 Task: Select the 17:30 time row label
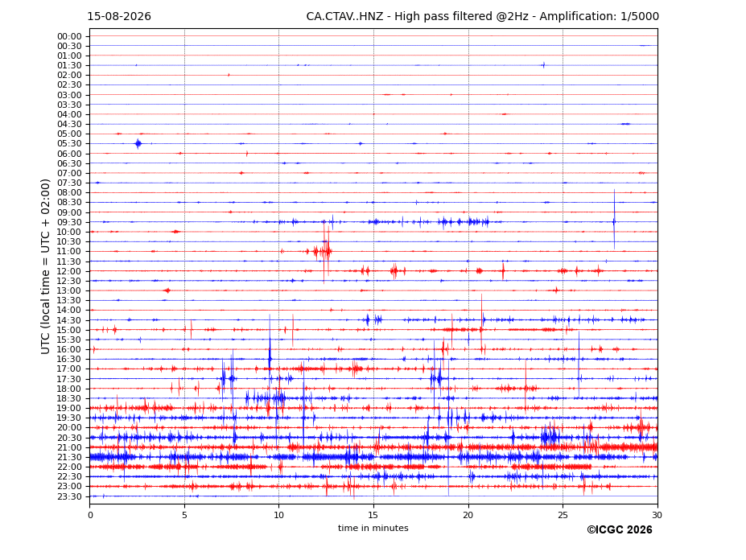click(x=69, y=379)
